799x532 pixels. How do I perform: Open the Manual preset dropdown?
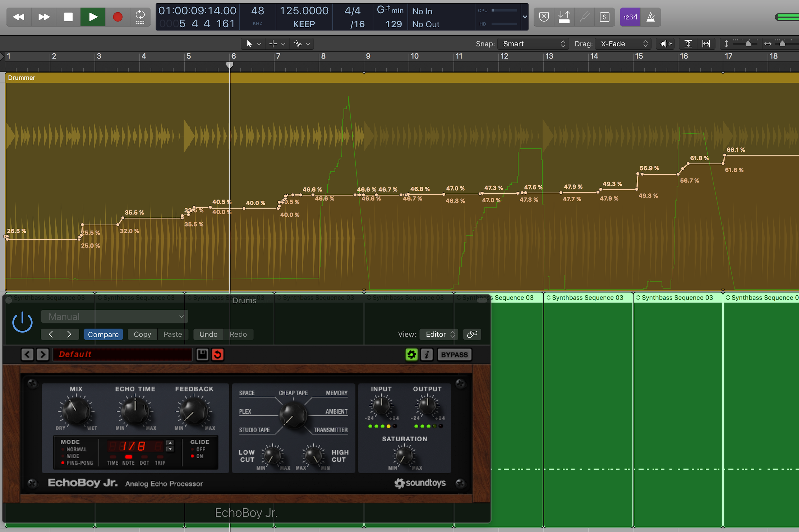(x=115, y=317)
